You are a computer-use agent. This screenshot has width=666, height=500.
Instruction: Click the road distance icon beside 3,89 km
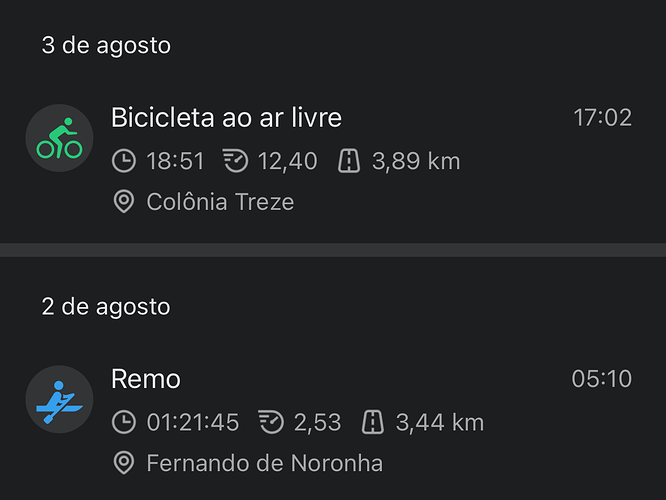349,161
